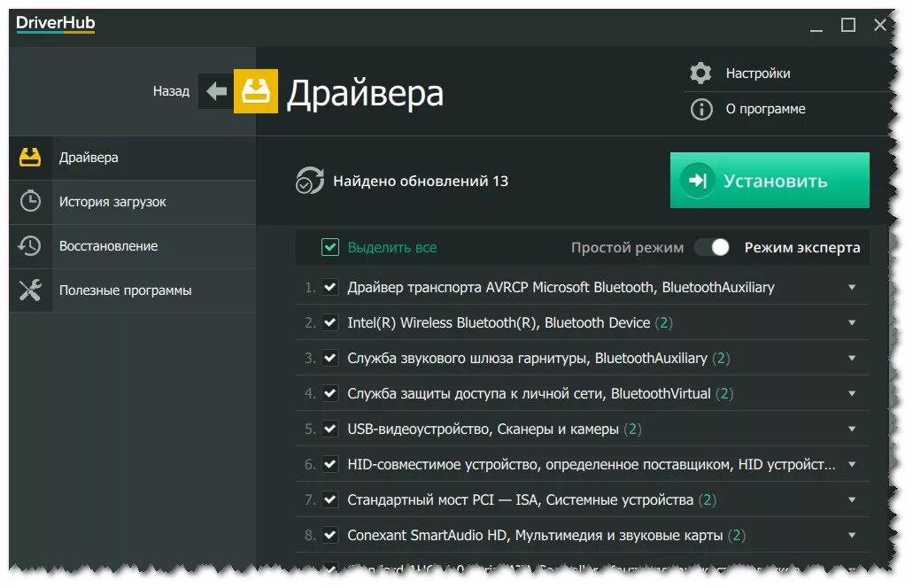Click the info icon for О программе
This screenshot has height=588, width=913.
click(701, 109)
